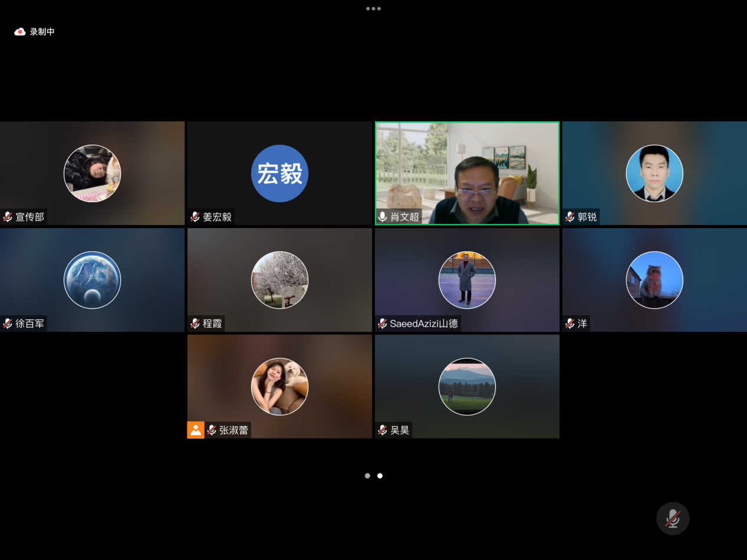Click muted mic icon beside 郭锐
This screenshot has width=747, height=560.
coord(570,217)
